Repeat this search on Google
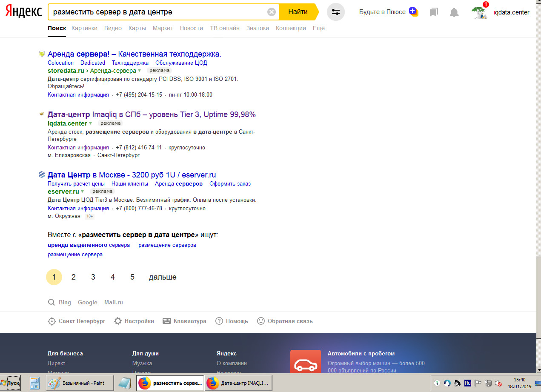 (88, 302)
